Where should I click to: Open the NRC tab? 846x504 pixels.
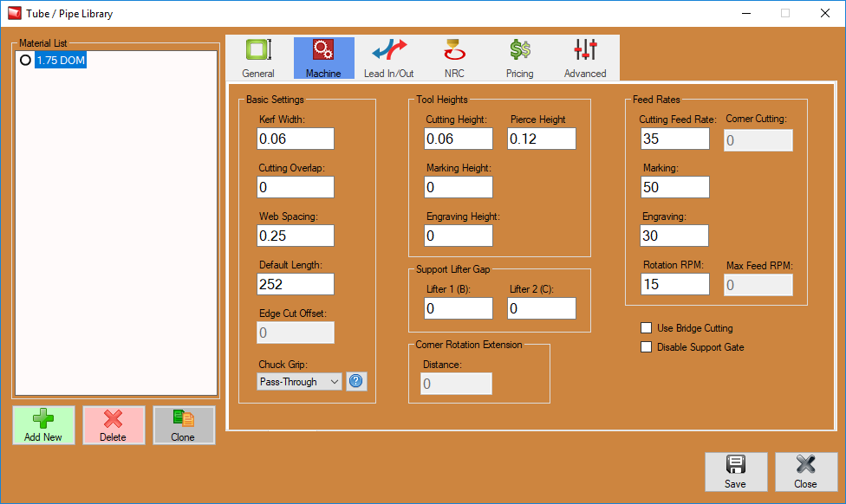click(454, 58)
